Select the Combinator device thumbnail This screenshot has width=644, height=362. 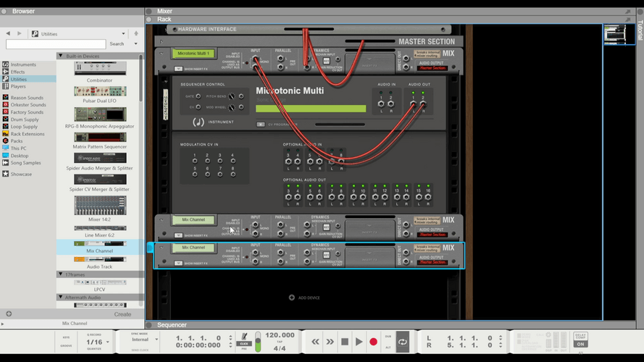[x=100, y=68]
